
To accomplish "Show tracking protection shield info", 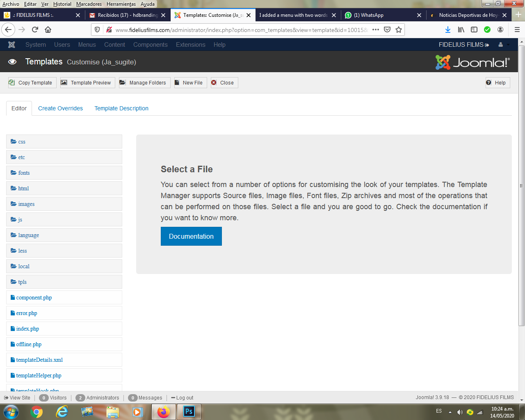I will coord(97,30).
